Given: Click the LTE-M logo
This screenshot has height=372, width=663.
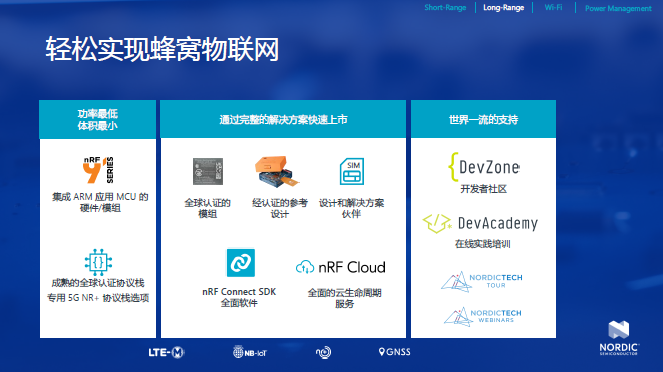Looking at the screenshot, I should [166, 352].
